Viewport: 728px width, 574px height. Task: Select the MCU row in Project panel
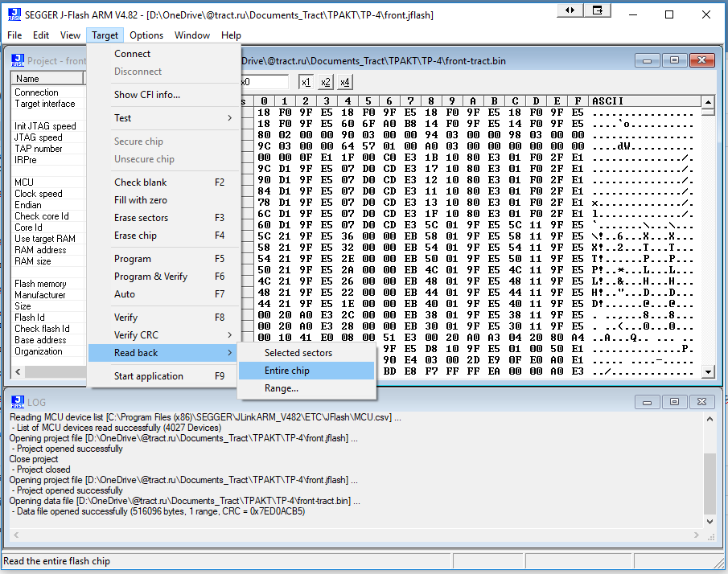point(48,182)
